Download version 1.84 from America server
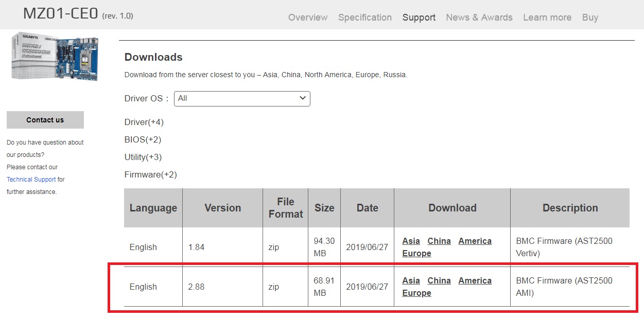Screen dimensions: 644x319 point(475,241)
